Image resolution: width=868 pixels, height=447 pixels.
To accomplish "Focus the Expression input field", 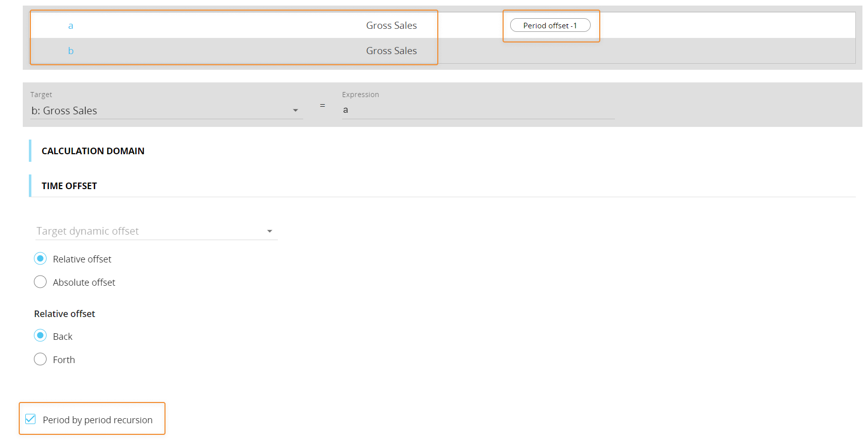I will (478, 110).
